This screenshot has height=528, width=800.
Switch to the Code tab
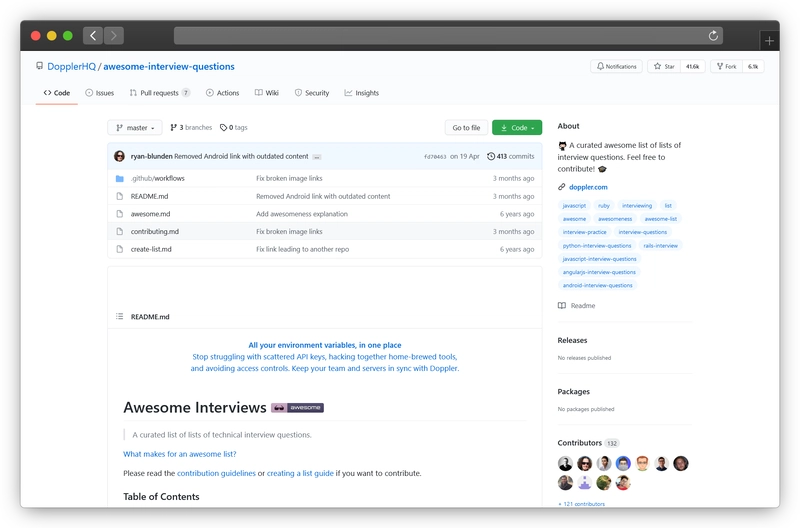click(x=57, y=93)
